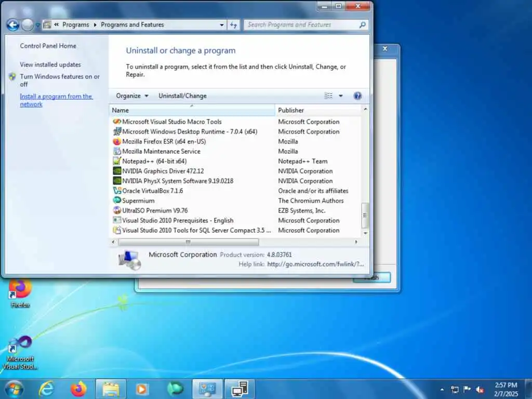Click the Control Panel icon in address bar
532x399 pixels.
(x=47, y=25)
